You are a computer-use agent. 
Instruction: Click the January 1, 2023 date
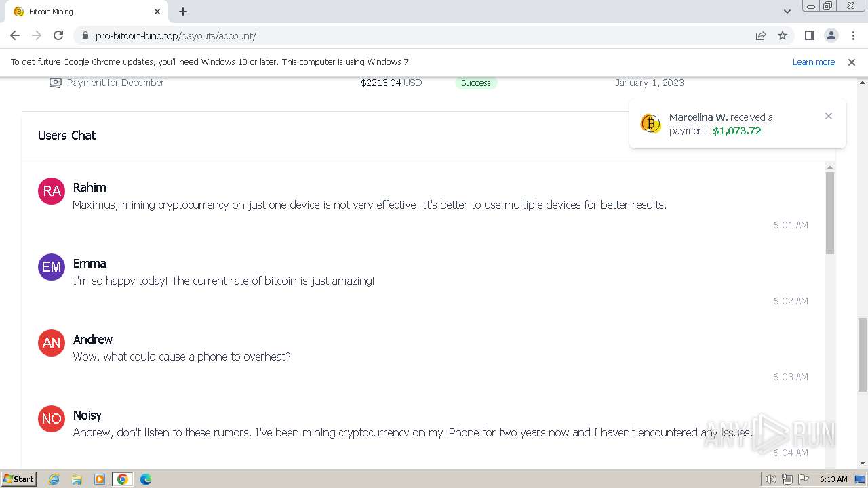[x=650, y=83]
